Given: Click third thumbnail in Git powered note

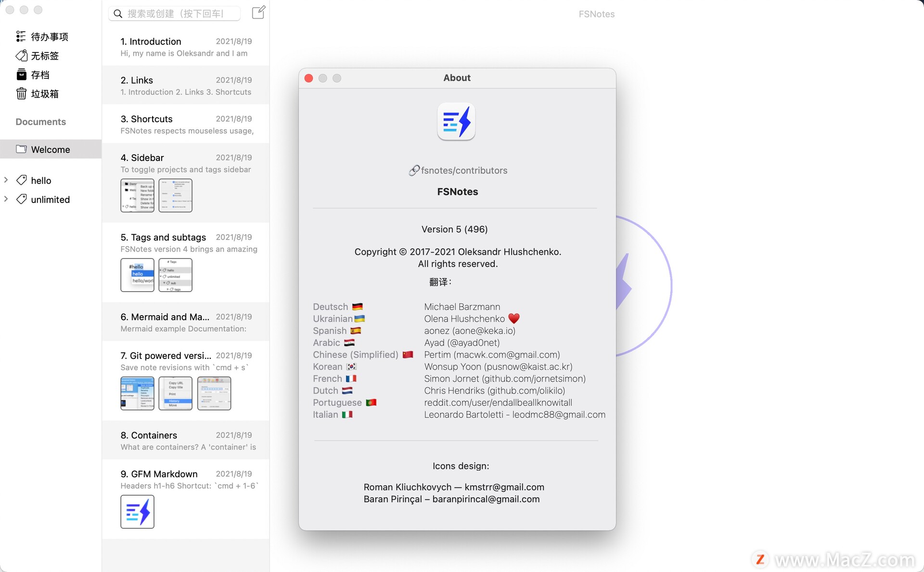Looking at the screenshot, I should tap(214, 394).
